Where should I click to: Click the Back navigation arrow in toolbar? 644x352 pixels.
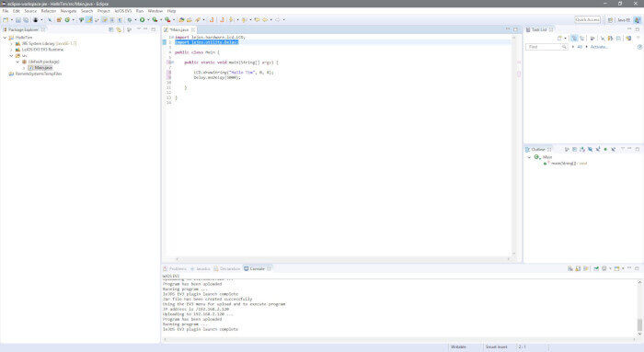pos(265,19)
